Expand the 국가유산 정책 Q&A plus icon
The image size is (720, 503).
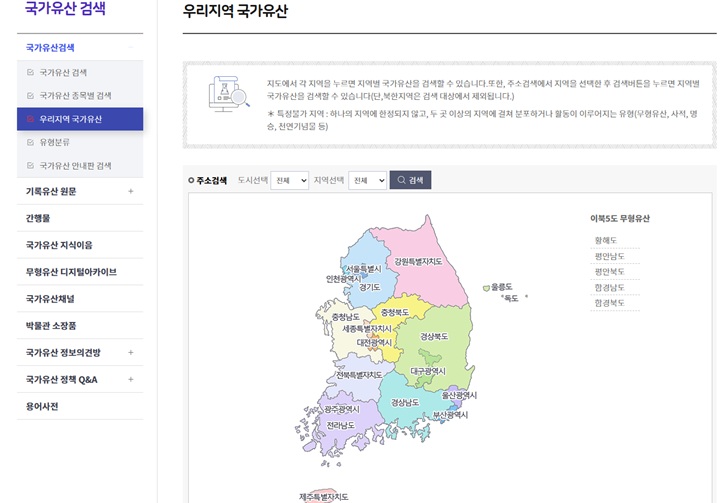130,379
